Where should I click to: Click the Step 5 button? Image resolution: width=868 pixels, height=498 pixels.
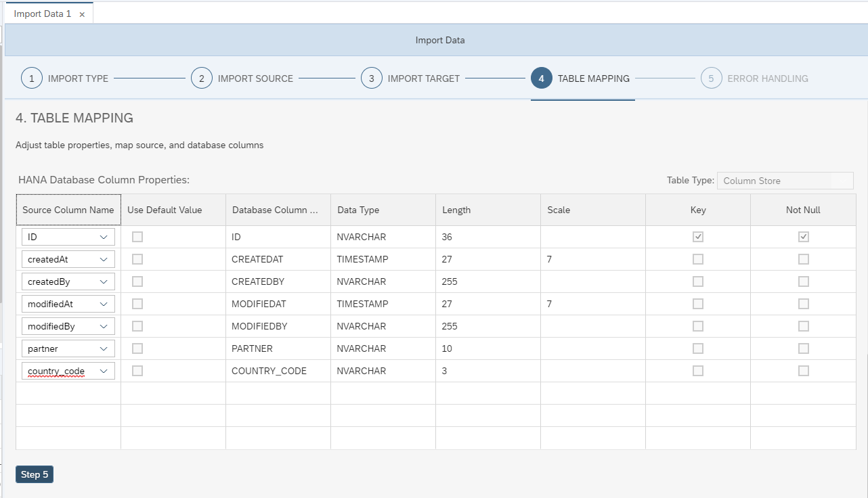(x=34, y=474)
